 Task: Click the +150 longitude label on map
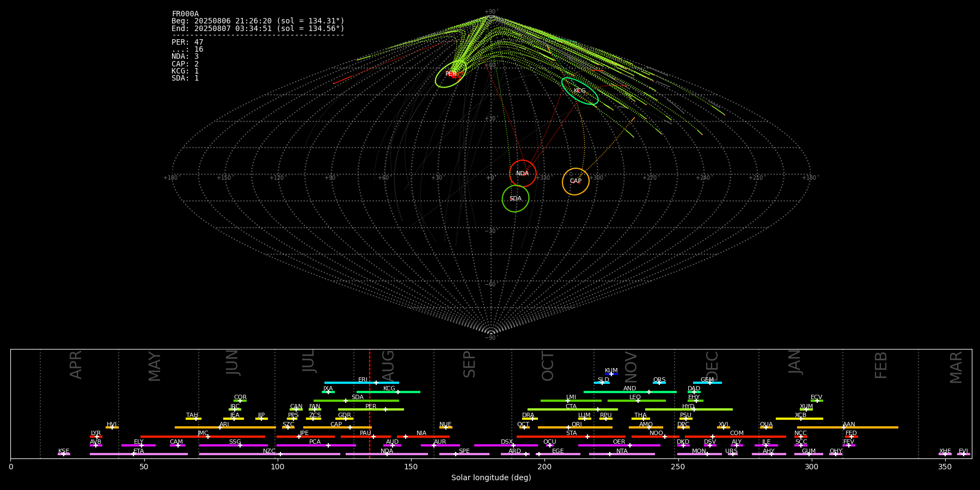[x=224, y=178]
